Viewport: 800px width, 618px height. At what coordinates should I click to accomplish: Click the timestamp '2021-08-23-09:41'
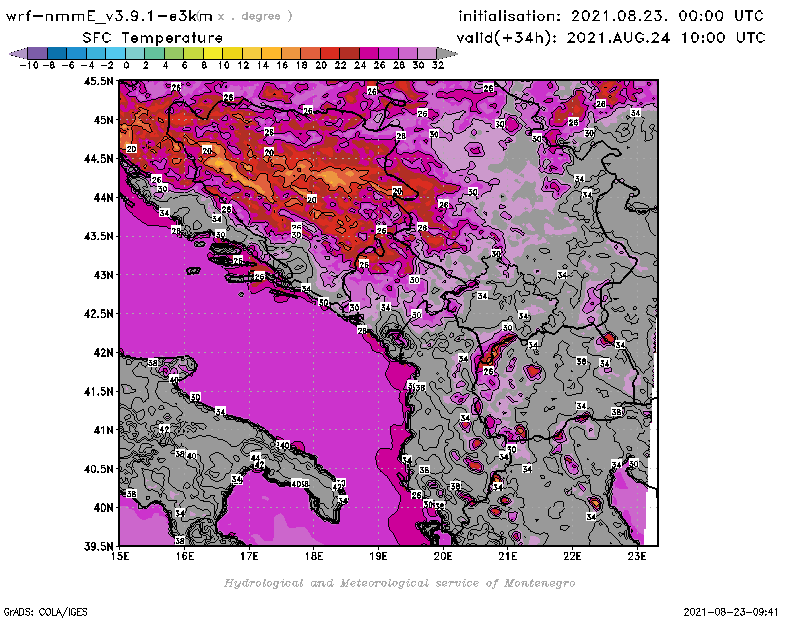point(731,612)
